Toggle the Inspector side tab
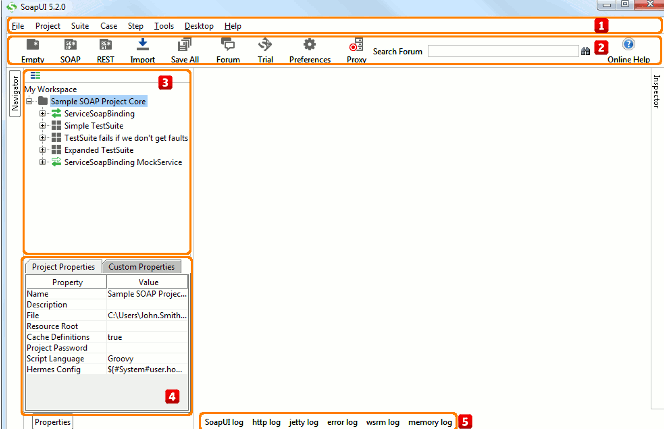The image size is (664, 429). [656, 91]
